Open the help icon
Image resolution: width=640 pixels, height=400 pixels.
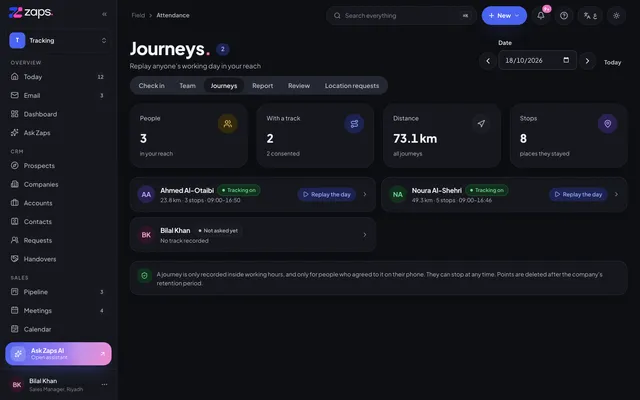point(564,16)
